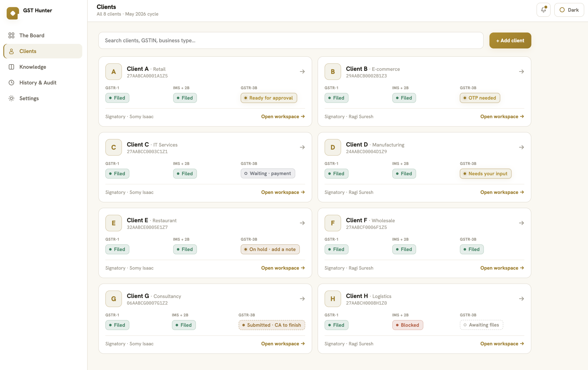Click the arrow icon on Client D card
Image resolution: width=588 pixels, height=370 pixels.
pos(521,147)
